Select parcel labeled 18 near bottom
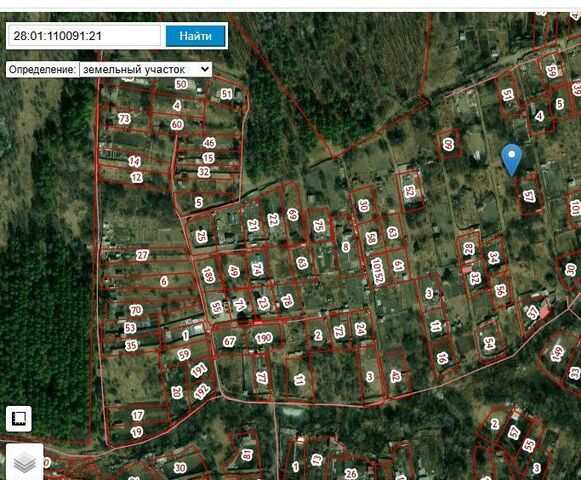581x480 pixels. coord(247,454)
